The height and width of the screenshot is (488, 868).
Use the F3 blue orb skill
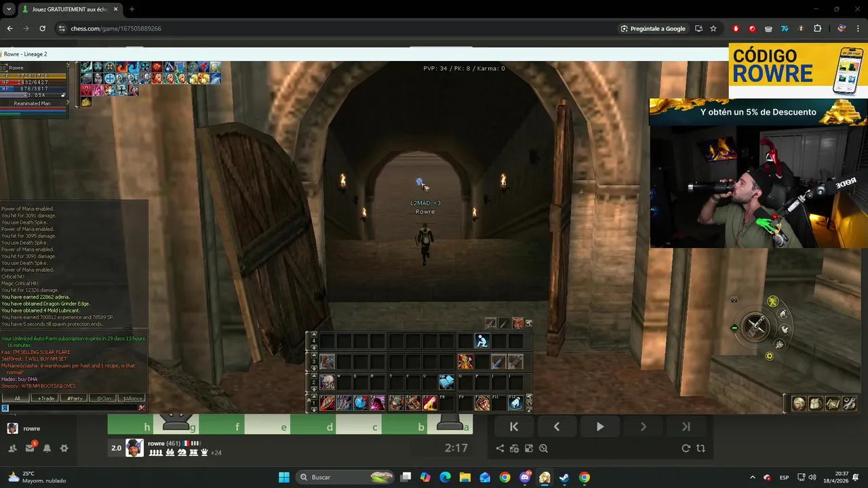(x=361, y=404)
